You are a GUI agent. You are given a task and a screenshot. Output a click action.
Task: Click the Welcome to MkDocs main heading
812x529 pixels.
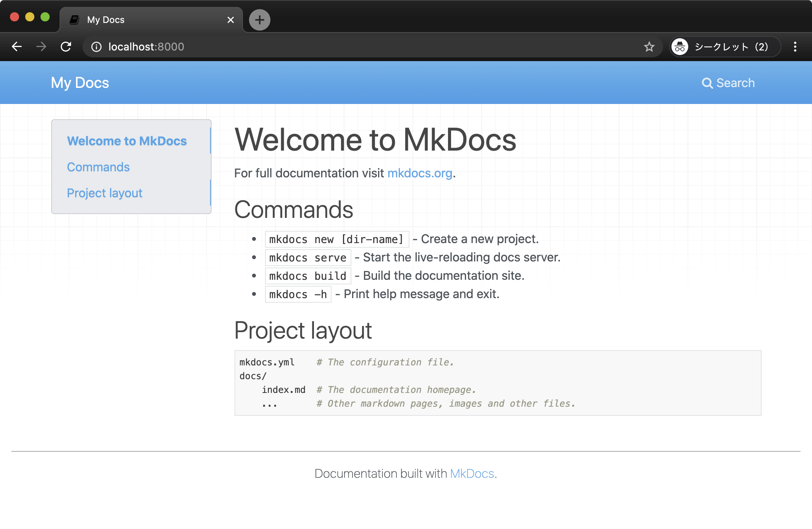(375, 140)
